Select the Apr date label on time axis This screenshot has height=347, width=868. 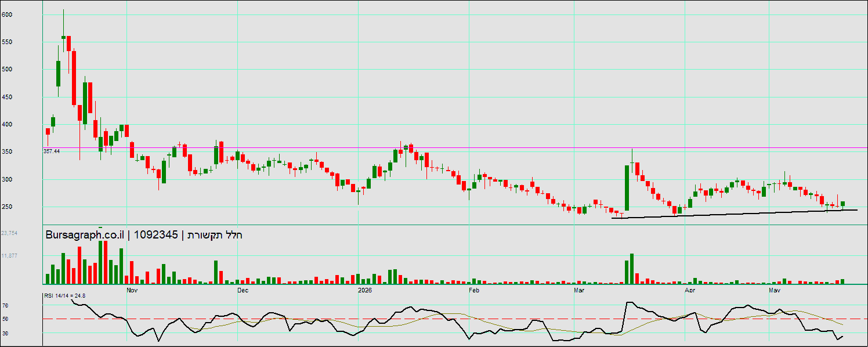click(690, 289)
